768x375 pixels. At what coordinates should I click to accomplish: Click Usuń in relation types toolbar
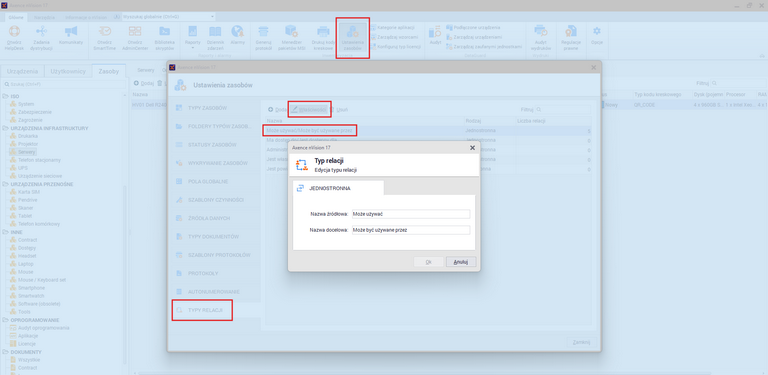point(340,109)
